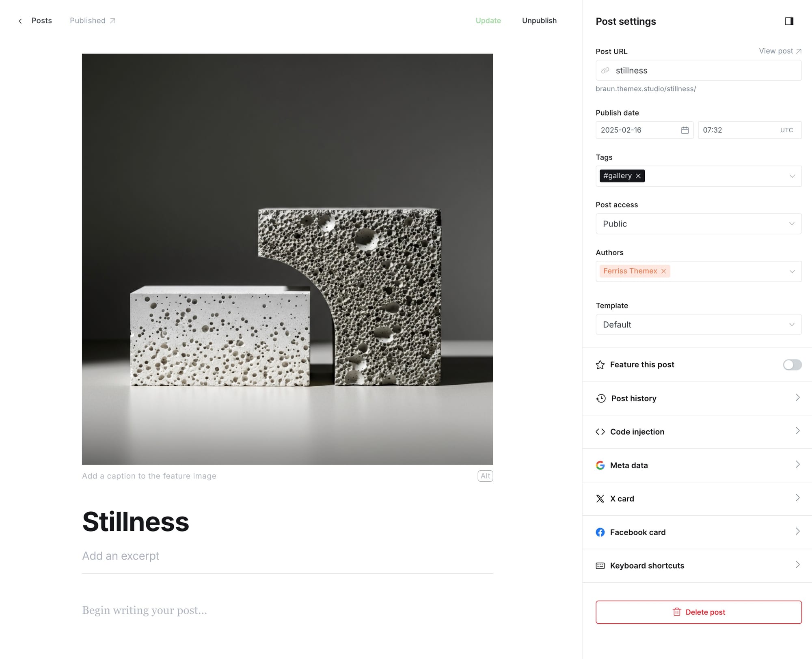812x659 pixels.
Task: Open the publish date calendar icon
Action: [x=685, y=130]
